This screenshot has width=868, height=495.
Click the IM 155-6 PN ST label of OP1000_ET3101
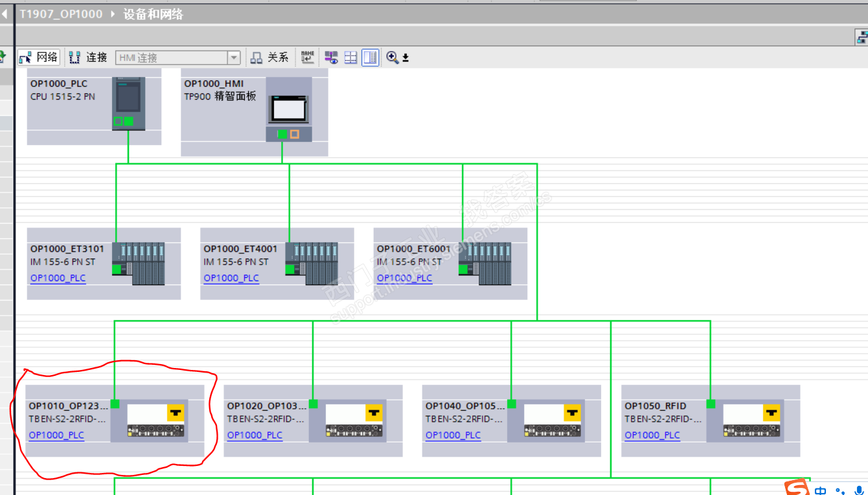click(62, 262)
